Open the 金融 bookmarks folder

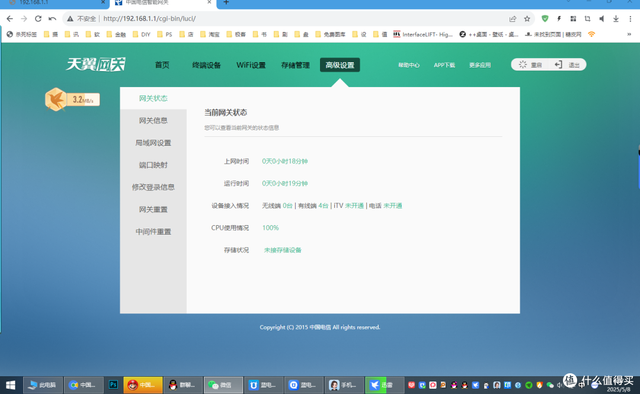[x=116, y=35]
